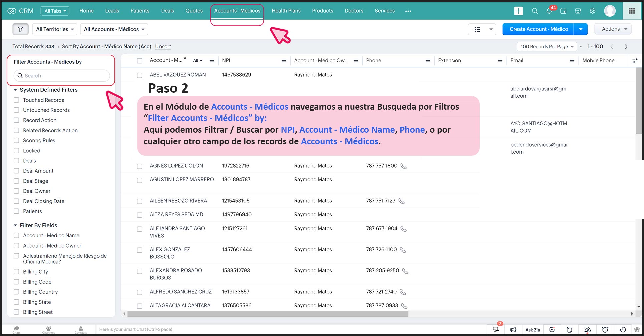Image resolution: width=644 pixels, height=336 pixels.
Task: Click the filter funnel icon
Action: (20, 29)
